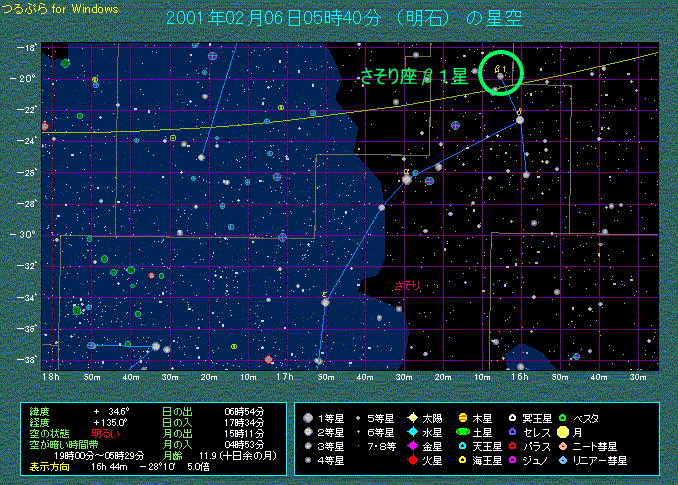
Task: Select the Saturn (土星) green ringed icon
Action: [464, 431]
